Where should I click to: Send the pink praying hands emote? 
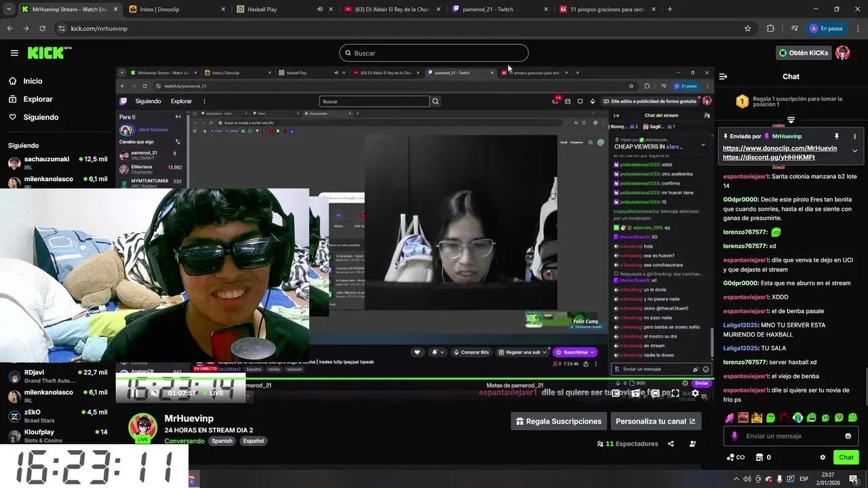pos(730,418)
